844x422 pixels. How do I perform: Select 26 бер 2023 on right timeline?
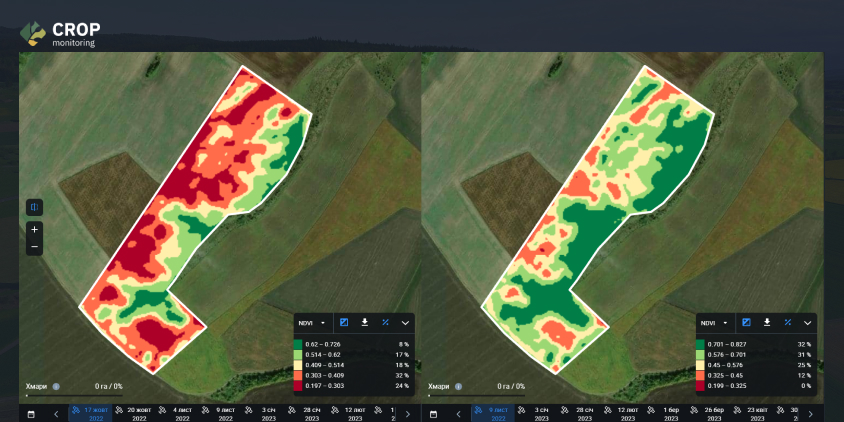tap(708, 413)
